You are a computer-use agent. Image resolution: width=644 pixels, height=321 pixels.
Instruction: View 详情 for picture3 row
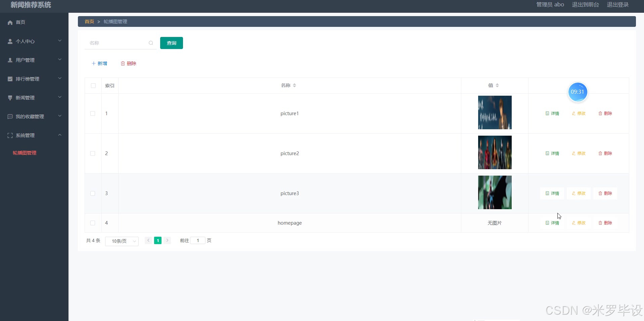click(552, 193)
